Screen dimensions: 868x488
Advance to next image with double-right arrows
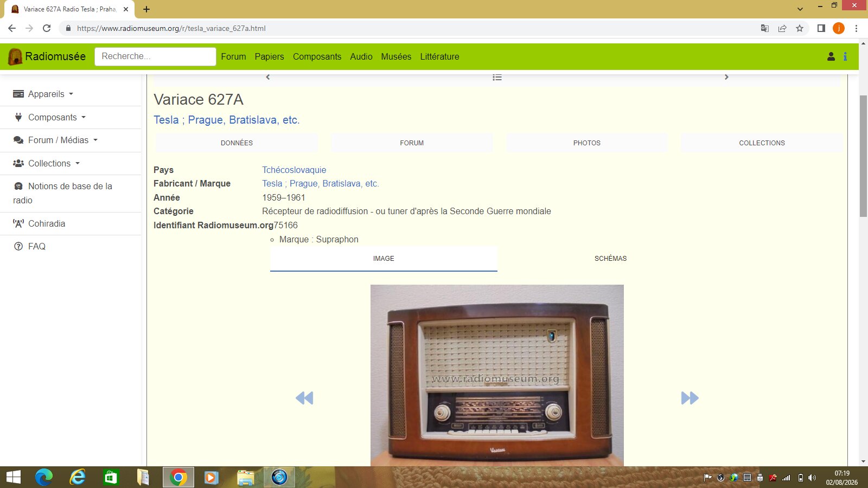point(690,398)
